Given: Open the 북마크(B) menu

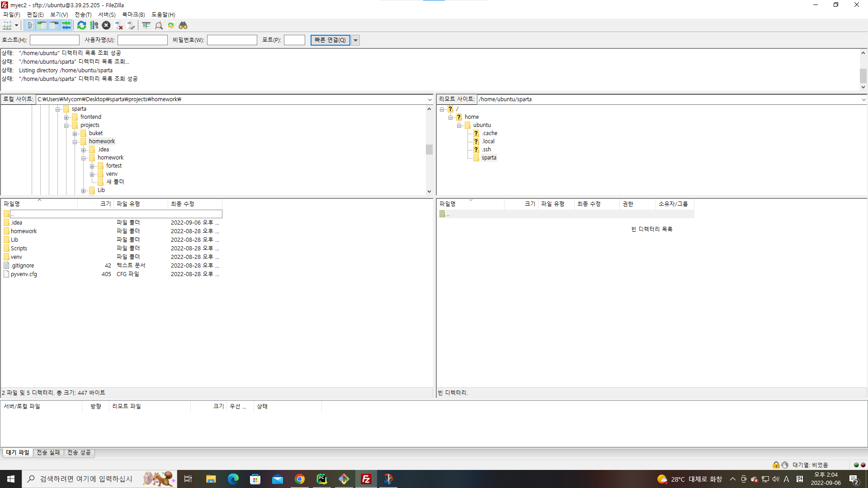Looking at the screenshot, I should (x=133, y=14).
